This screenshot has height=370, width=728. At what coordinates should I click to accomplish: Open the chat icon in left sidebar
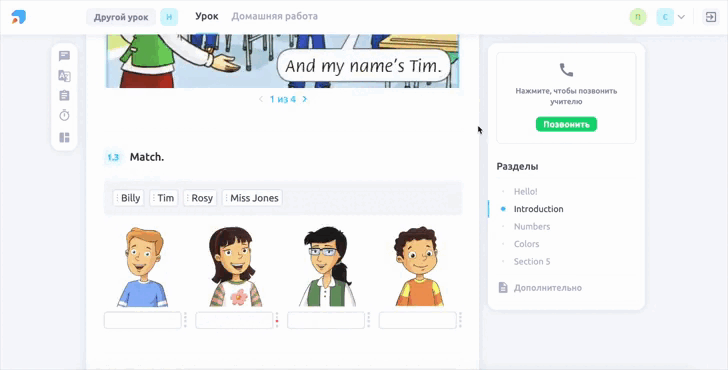pos(64,56)
